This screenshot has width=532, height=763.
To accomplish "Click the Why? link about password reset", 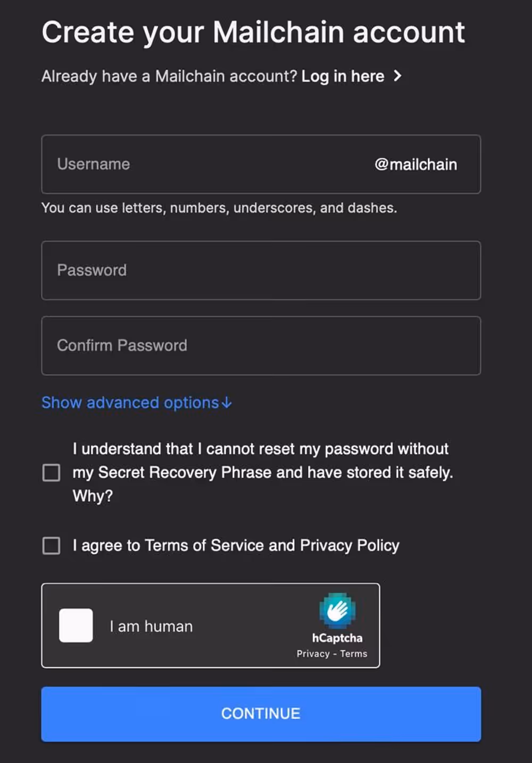I will tap(94, 496).
